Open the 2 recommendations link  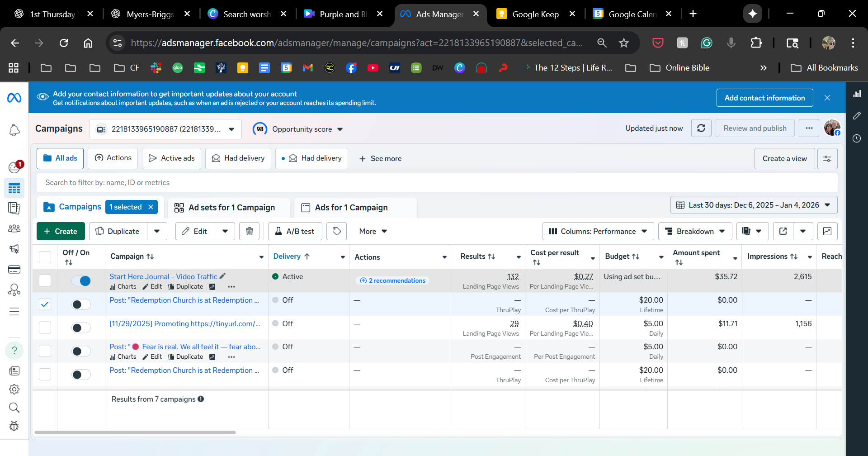pos(393,280)
